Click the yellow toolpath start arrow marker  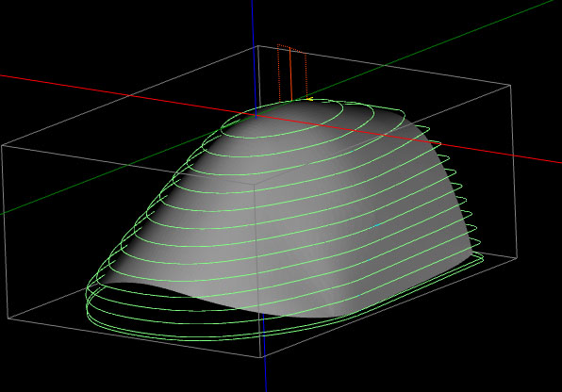pos(309,99)
